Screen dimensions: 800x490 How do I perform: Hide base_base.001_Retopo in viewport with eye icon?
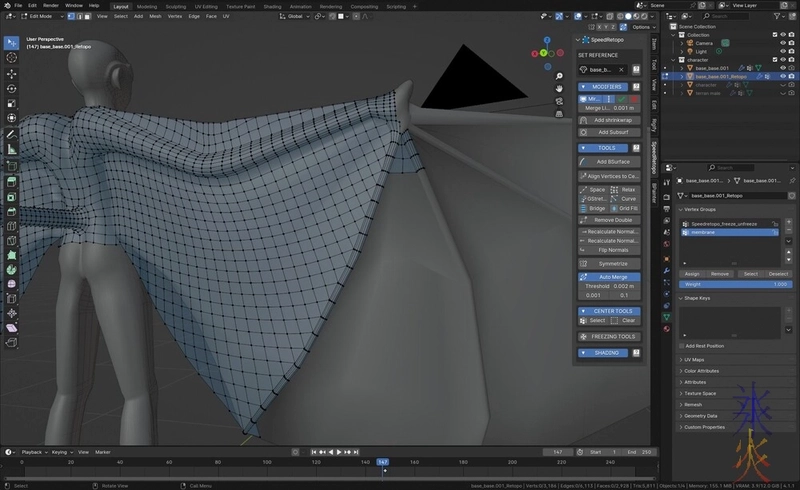click(782, 76)
